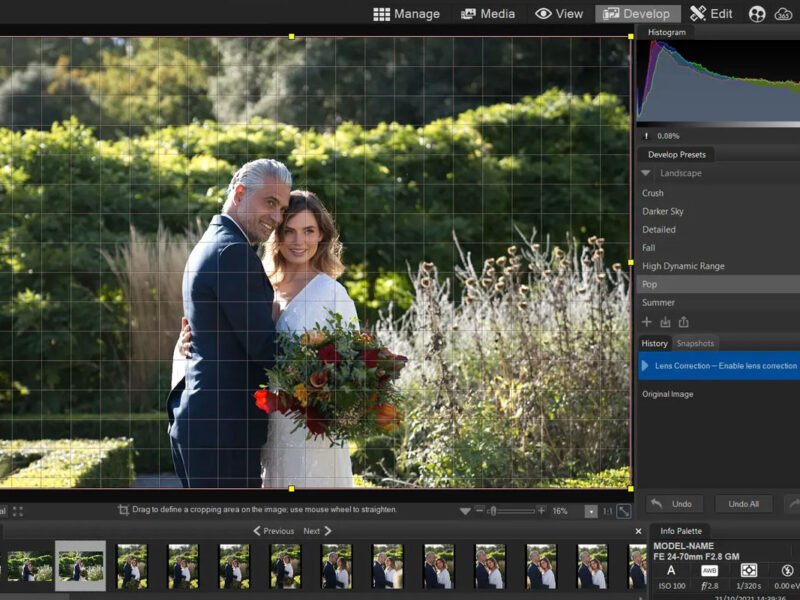Open the ACDSee 365 cloud service
Image resolution: width=800 pixels, height=600 pixels.
pos(783,13)
